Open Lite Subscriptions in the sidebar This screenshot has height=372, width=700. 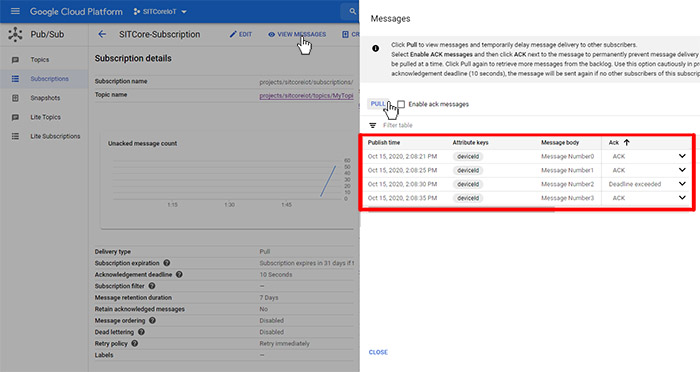(55, 136)
